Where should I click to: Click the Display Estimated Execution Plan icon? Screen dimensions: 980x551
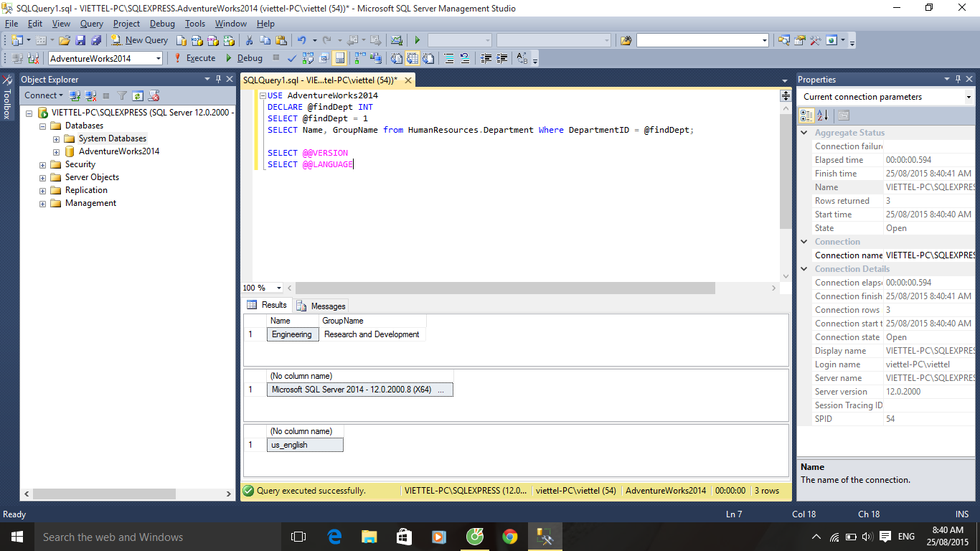[308, 58]
